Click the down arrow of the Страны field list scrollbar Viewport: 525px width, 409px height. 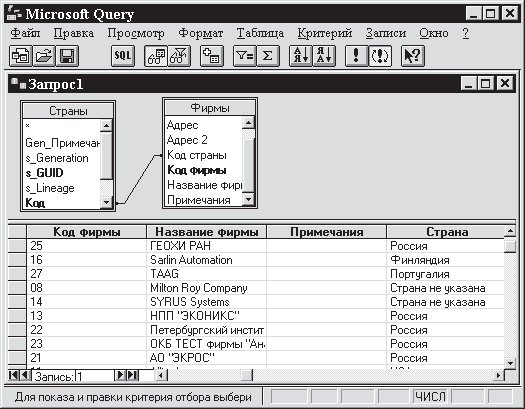tap(106, 202)
